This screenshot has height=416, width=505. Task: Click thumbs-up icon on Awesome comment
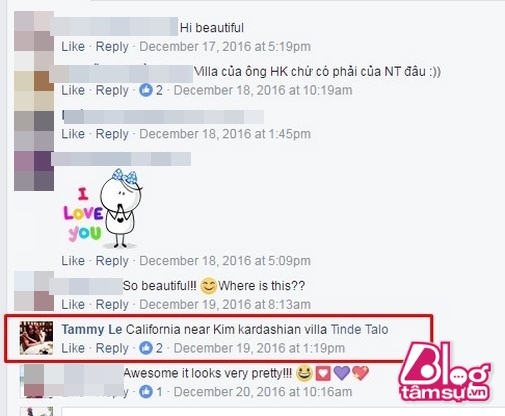click(146, 392)
